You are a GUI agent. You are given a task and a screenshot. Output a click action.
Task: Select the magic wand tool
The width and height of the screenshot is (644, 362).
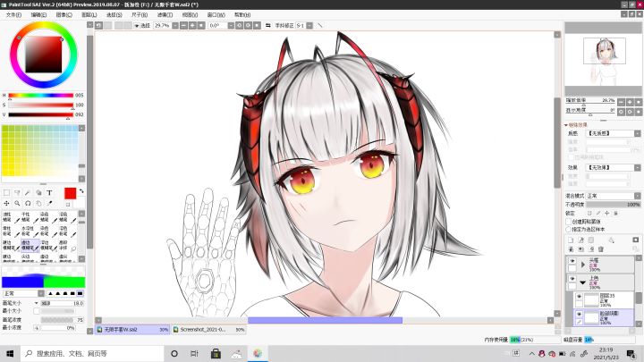pyautogui.click(x=28, y=192)
